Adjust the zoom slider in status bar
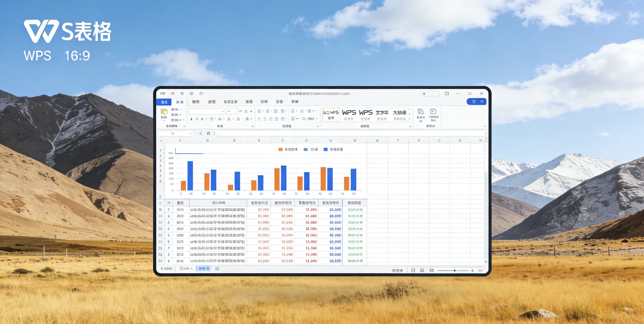 (x=455, y=270)
